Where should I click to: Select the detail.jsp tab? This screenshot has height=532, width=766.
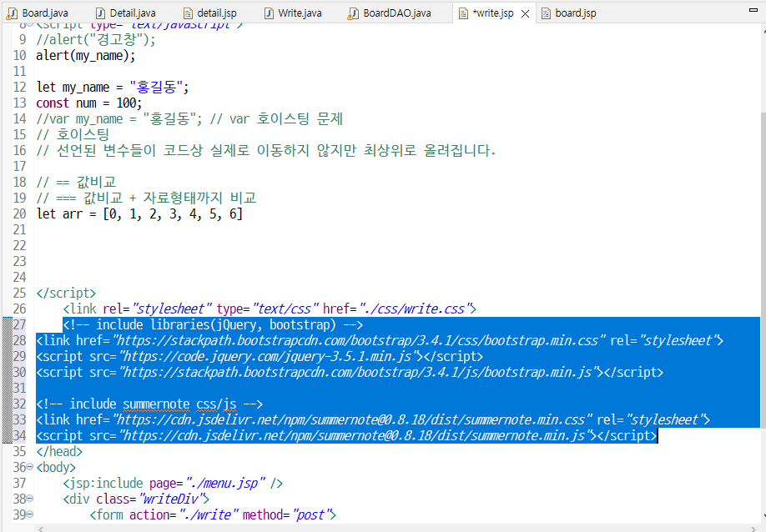[210, 13]
